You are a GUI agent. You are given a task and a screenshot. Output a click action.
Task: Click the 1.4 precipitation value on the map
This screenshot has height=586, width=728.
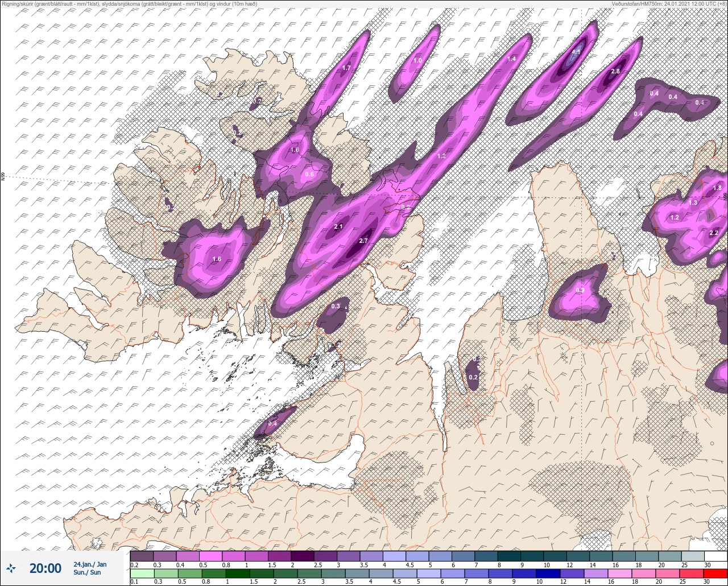[511, 59]
